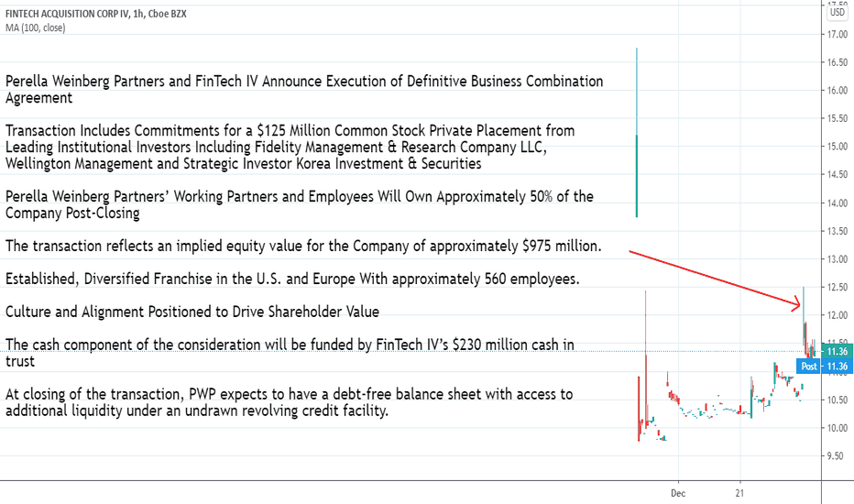Click the red arrowhead near 12.50 candle
854x504 pixels.
pos(798,304)
